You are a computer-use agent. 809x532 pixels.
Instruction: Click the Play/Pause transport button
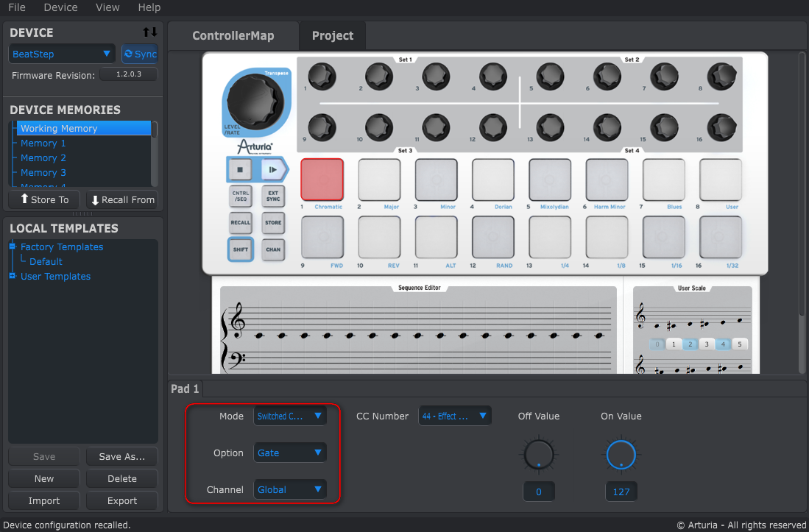[x=273, y=169]
